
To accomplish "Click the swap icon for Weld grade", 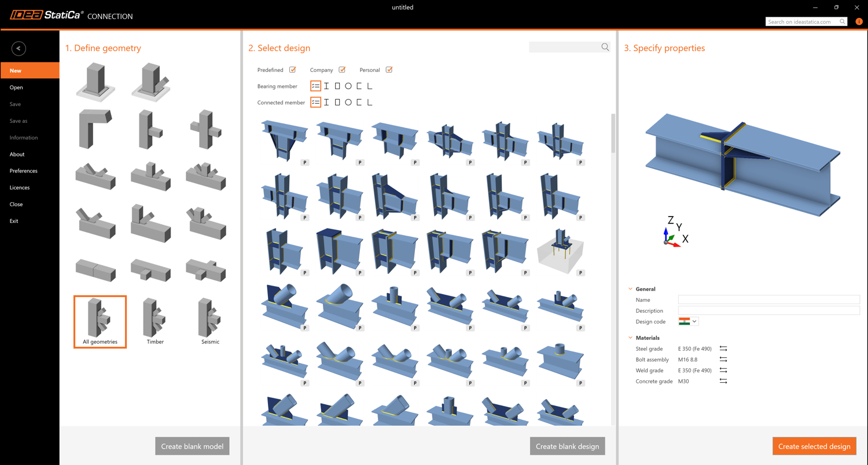I will point(723,371).
